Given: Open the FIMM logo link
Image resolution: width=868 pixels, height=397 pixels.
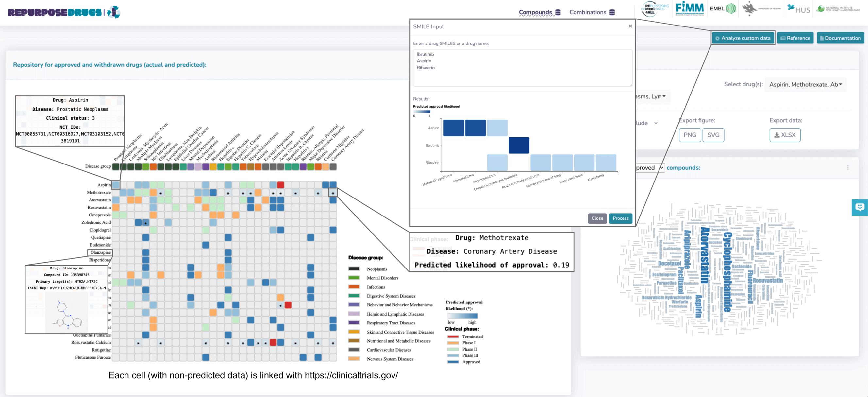Looking at the screenshot, I should click(x=690, y=9).
